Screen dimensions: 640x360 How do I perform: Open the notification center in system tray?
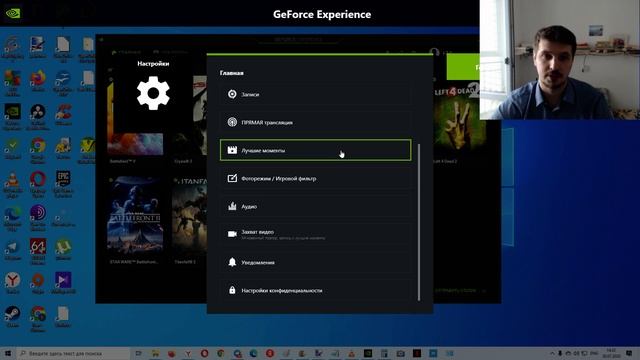629,353
